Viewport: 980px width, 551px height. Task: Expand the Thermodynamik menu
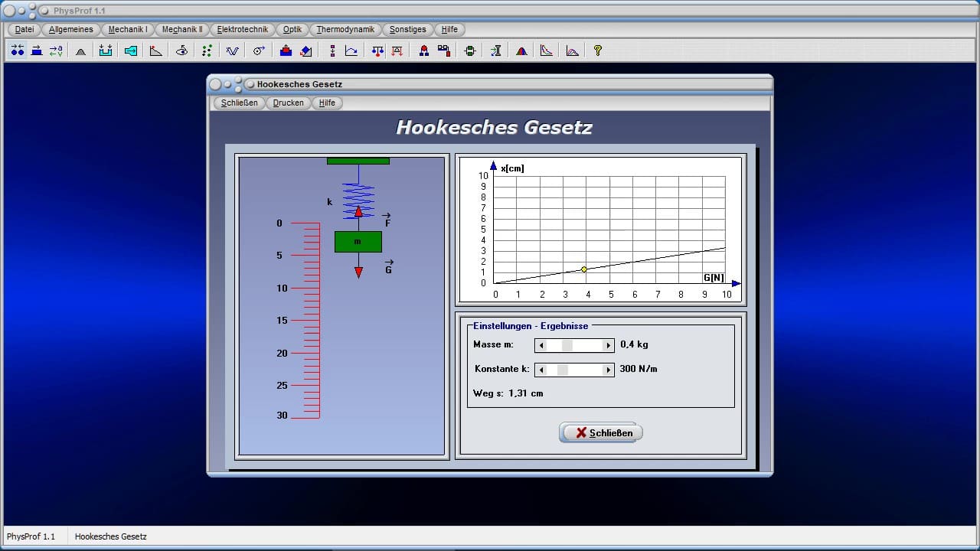tap(345, 29)
